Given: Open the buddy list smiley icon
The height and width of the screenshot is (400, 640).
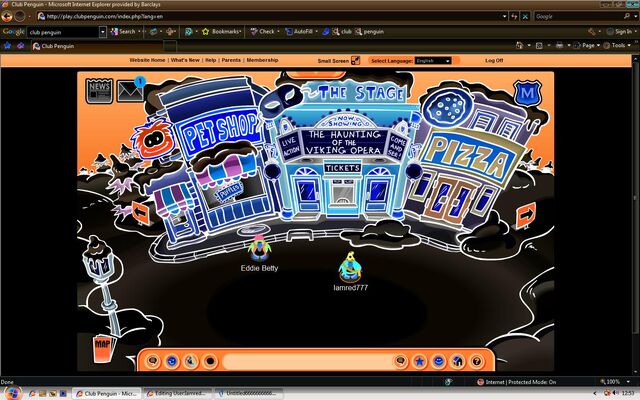Looking at the screenshot, I should [x=438, y=361].
